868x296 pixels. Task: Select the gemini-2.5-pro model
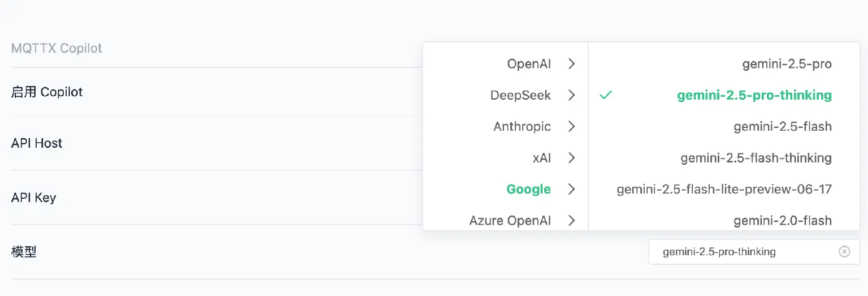point(787,64)
